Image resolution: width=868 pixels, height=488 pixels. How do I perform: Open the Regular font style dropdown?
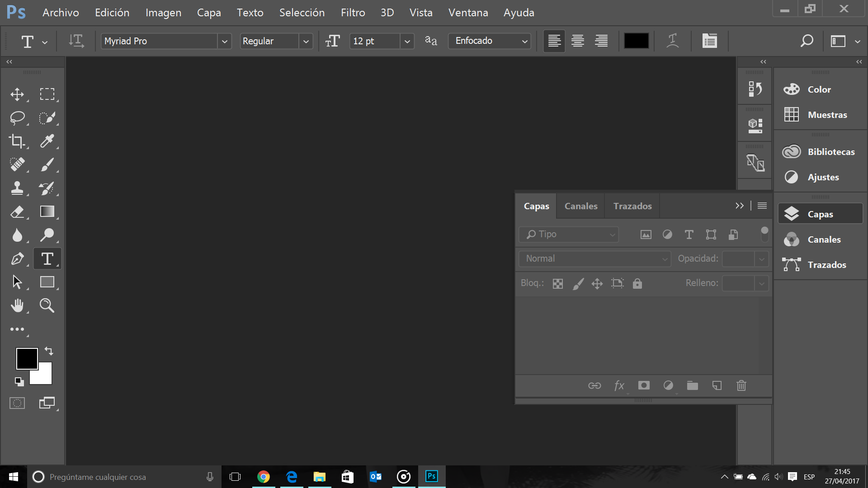[306, 41]
